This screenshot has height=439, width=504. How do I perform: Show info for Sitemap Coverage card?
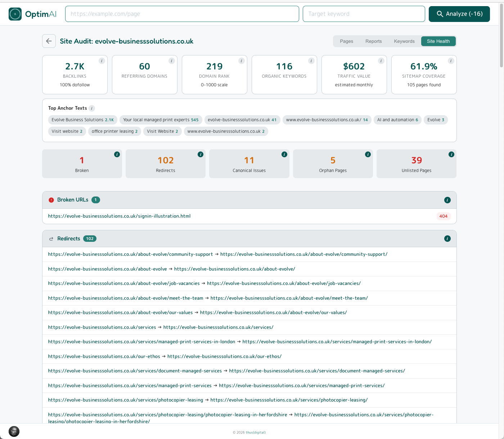tap(451, 61)
